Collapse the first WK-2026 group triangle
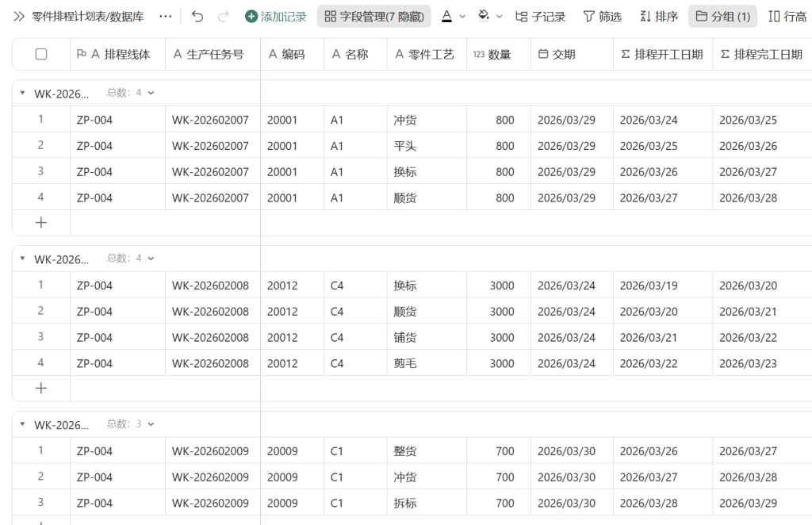 pos(22,93)
